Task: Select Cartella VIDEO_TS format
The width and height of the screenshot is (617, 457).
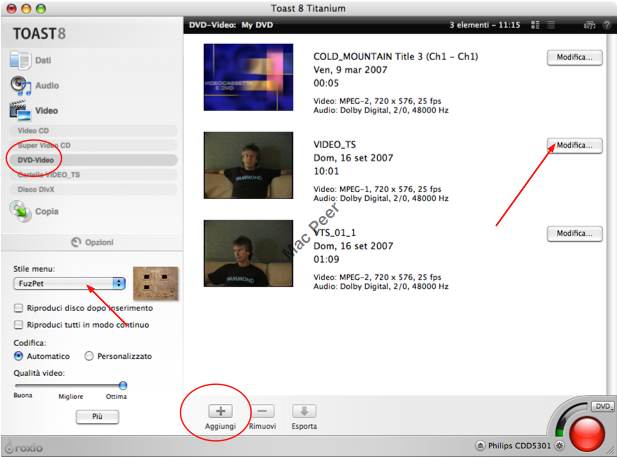Action: point(92,174)
